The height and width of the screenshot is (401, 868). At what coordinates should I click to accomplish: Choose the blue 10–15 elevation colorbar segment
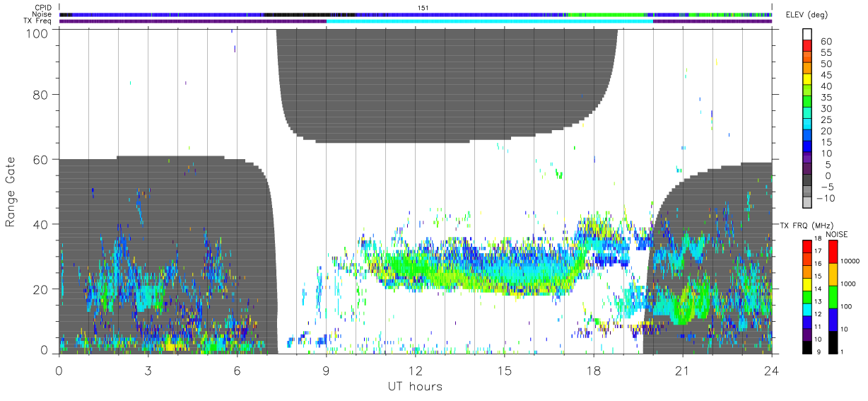807,147
